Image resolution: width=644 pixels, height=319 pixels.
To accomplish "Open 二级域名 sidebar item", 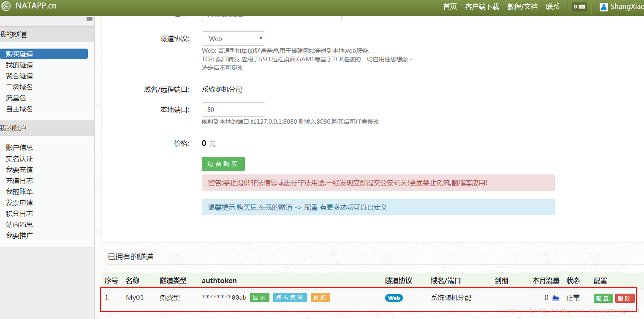I will point(19,87).
